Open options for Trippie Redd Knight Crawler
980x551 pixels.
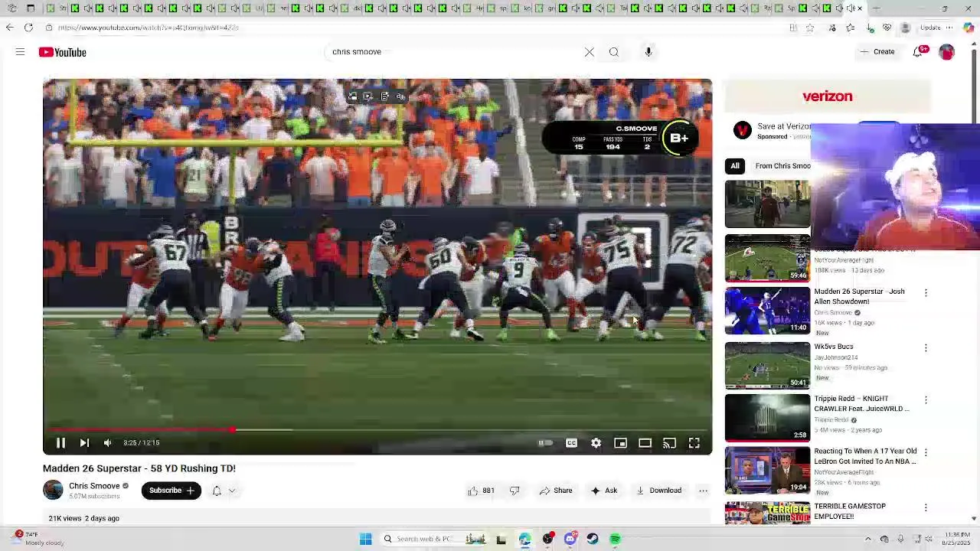(926, 400)
